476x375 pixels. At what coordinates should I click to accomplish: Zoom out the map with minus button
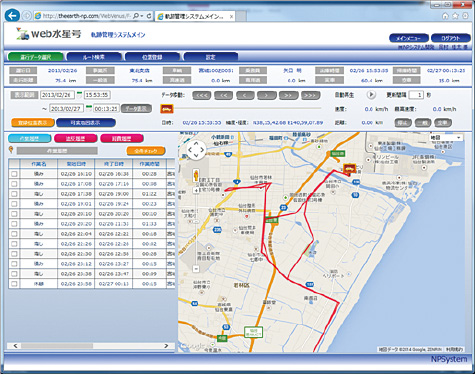point(196,268)
